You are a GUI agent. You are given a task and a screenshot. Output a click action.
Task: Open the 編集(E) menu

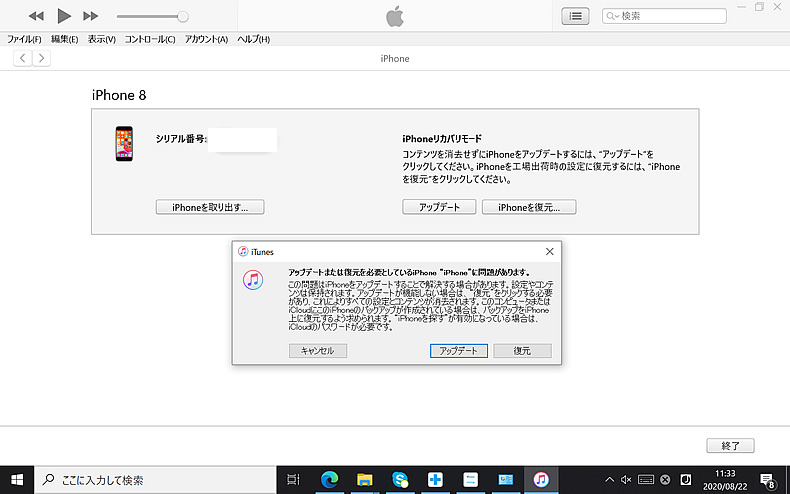click(x=64, y=39)
